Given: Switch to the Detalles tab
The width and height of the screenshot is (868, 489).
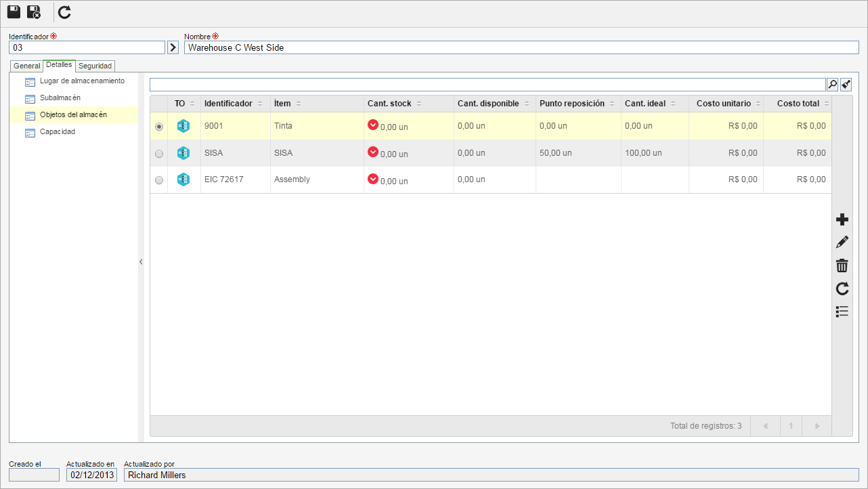Looking at the screenshot, I should (x=59, y=65).
